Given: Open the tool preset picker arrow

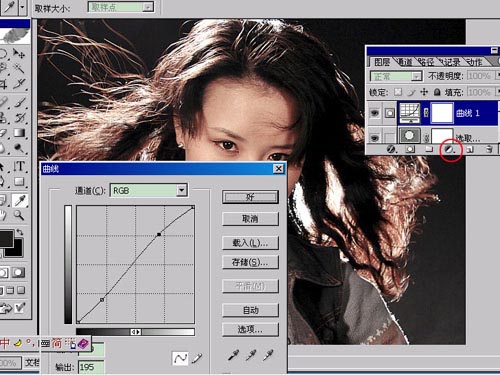Looking at the screenshot, I should [x=23, y=7].
